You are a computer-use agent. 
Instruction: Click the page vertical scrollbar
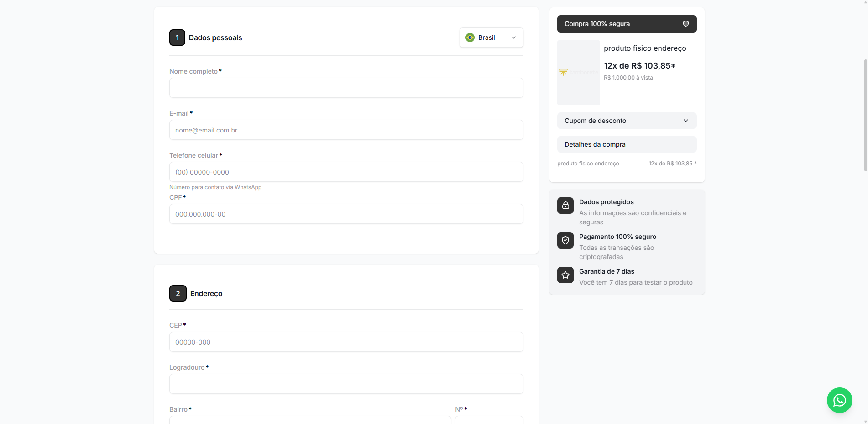point(865,115)
